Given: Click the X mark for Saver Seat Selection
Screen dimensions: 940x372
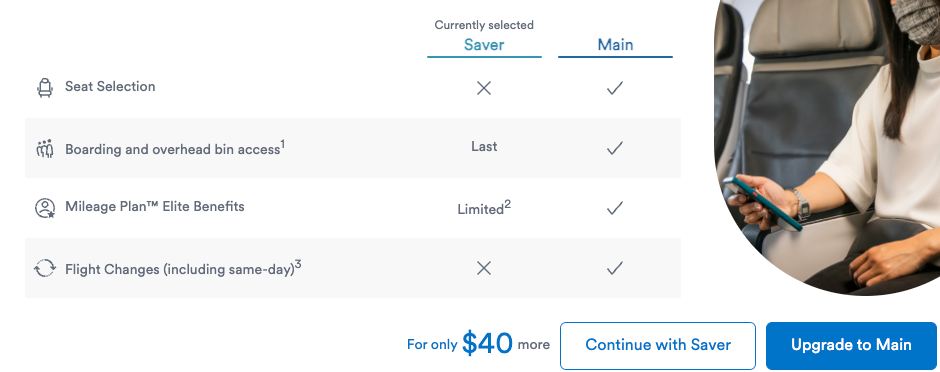Looking at the screenshot, I should tap(484, 88).
